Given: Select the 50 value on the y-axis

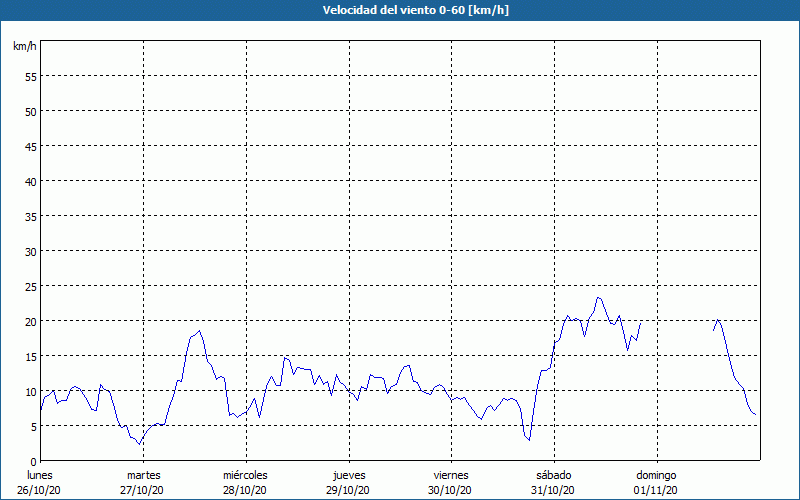Looking at the screenshot, I should (x=31, y=112).
